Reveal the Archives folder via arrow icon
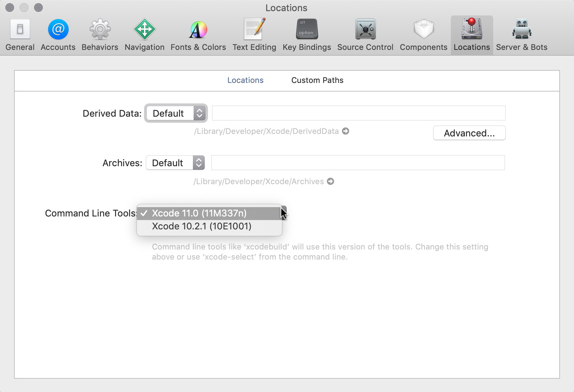This screenshot has height=392, width=574. [330, 181]
